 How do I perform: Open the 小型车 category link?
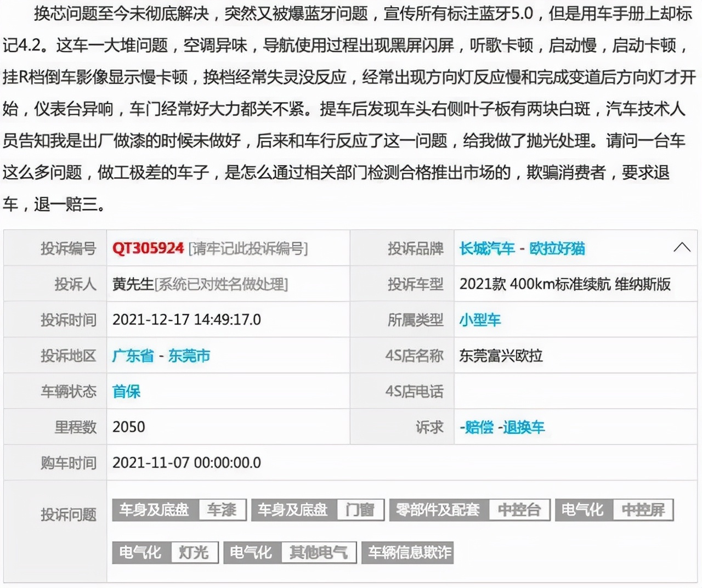click(x=480, y=320)
